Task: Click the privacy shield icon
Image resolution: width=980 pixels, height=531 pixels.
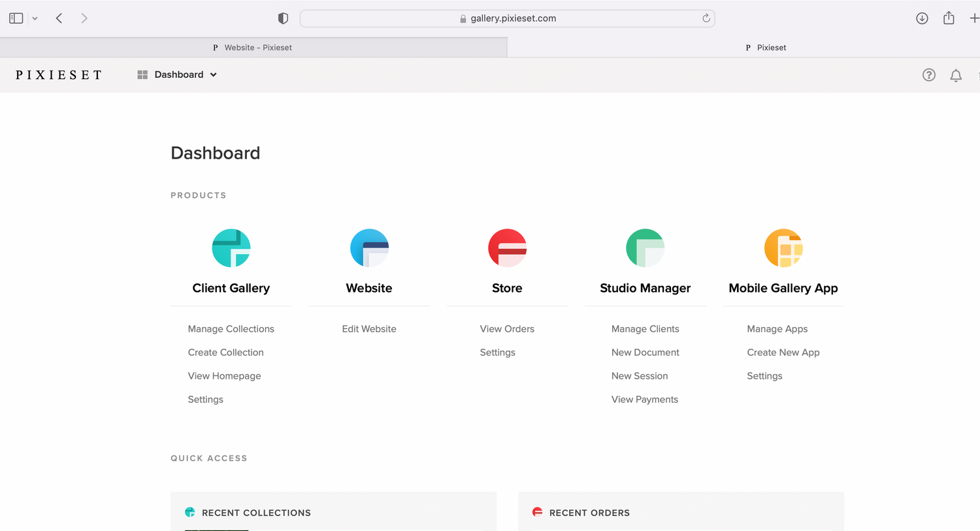Action: coord(283,18)
